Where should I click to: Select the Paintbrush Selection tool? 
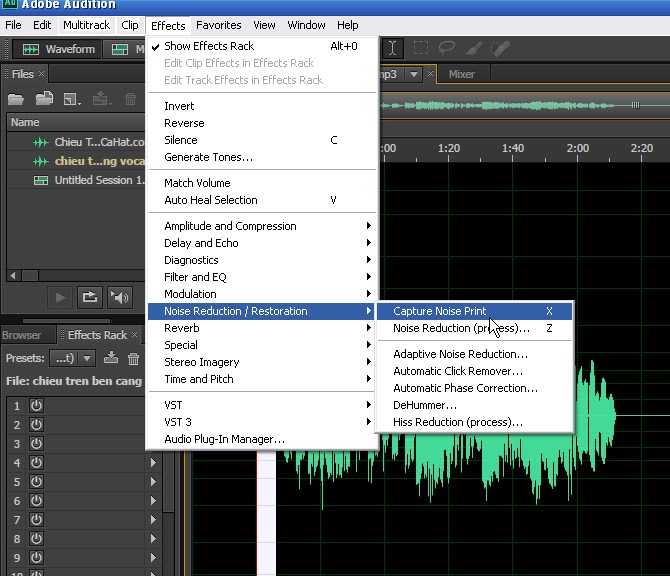474,48
